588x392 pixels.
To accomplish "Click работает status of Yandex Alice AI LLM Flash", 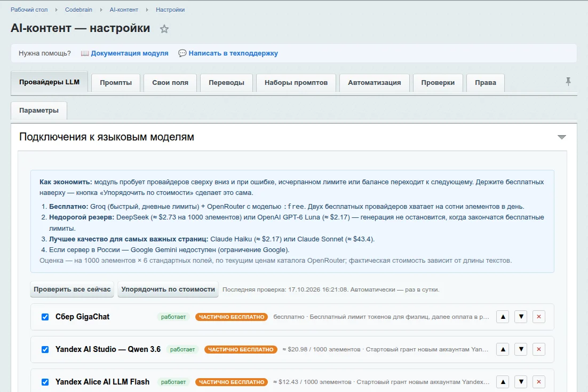I will (x=173, y=382).
